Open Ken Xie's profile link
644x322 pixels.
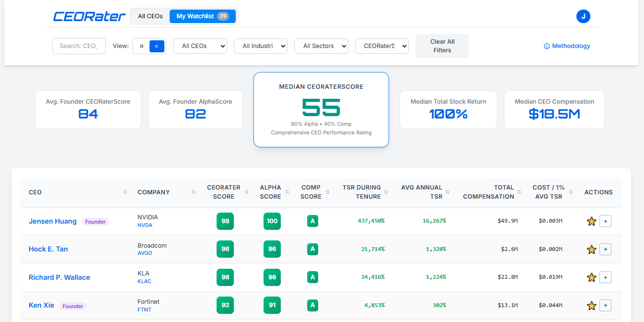point(42,305)
